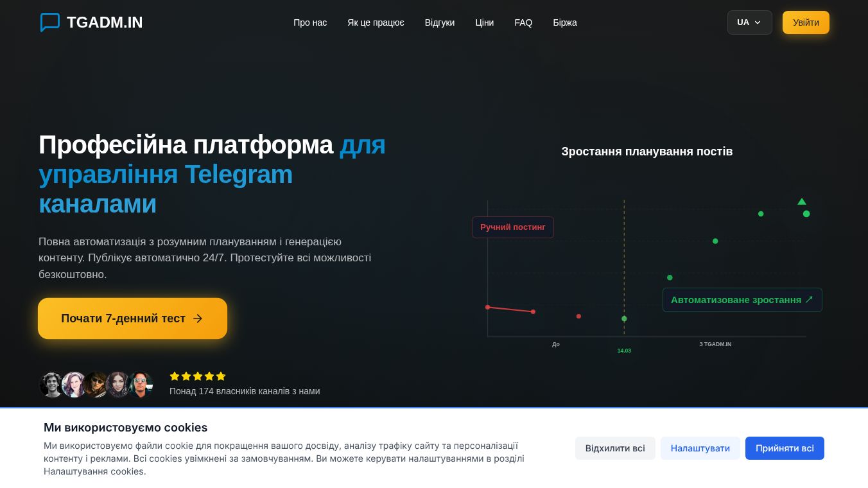Screen dimensions: 868x488
Task: Go to Як це працює section
Action: click(x=376, y=22)
